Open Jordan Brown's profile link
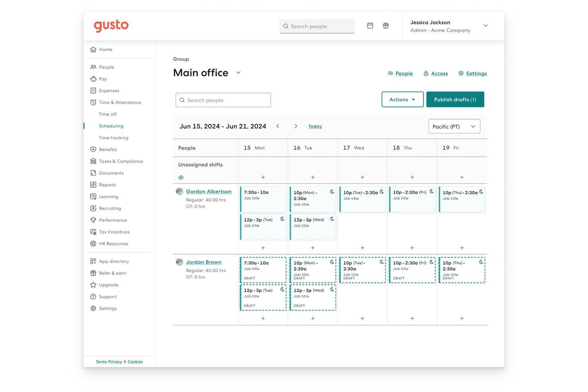Screen dimensions: 588x392 (x=204, y=262)
